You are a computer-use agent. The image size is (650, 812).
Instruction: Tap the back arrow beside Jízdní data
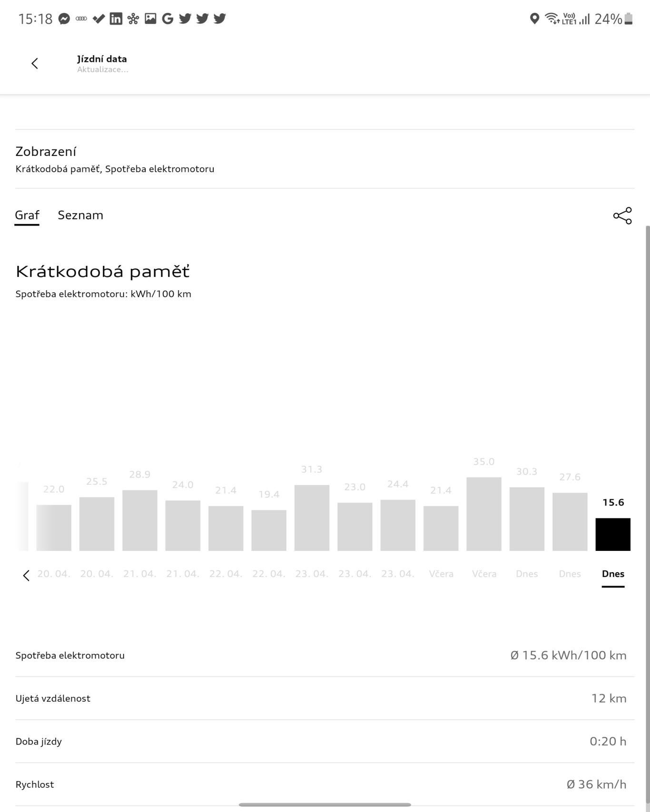[x=35, y=63]
